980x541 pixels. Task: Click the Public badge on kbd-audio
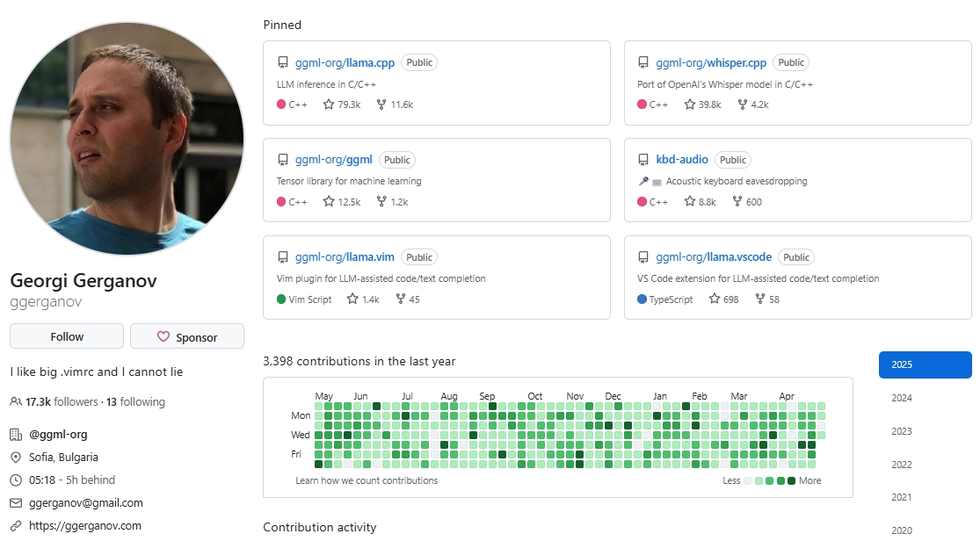tap(732, 160)
